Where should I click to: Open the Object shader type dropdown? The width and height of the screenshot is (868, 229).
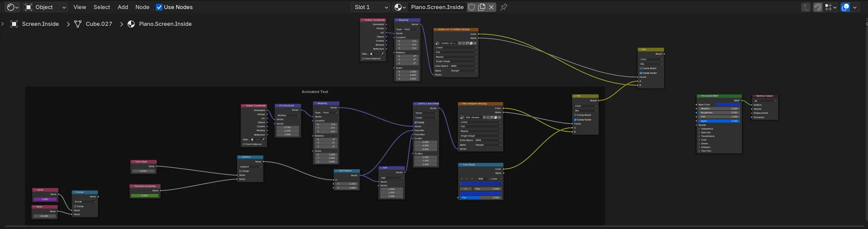[x=45, y=7]
